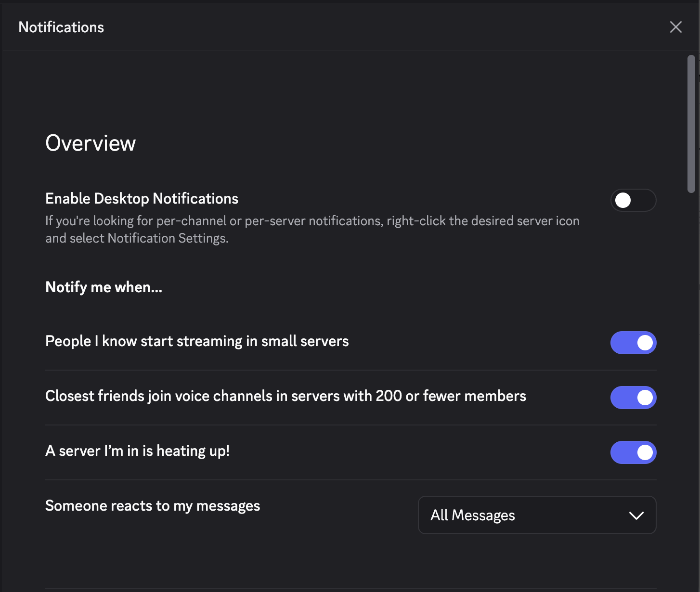
Task: Click the People I know start streaming label
Action: (x=197, y=341)
